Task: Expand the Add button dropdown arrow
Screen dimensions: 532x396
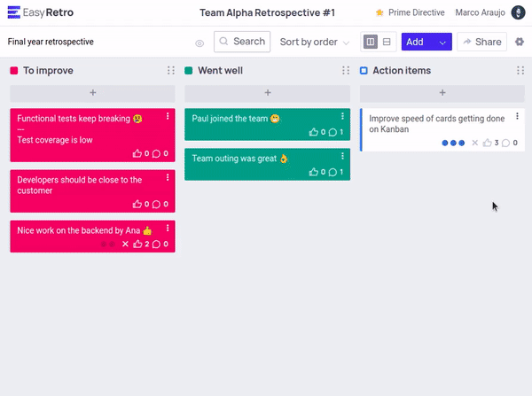Action: (x=442, y=43)
